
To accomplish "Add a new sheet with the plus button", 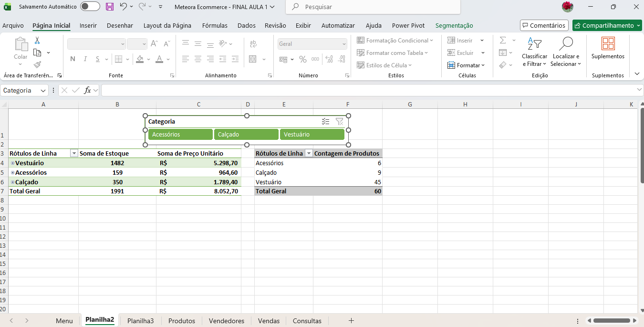I will point(351,321).
